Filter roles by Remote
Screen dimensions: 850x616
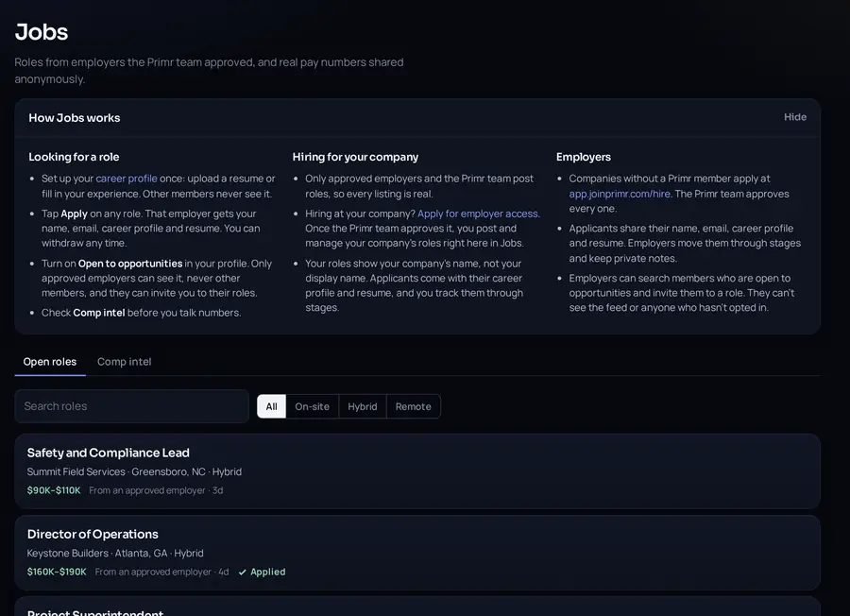click(x=413, y=406)
